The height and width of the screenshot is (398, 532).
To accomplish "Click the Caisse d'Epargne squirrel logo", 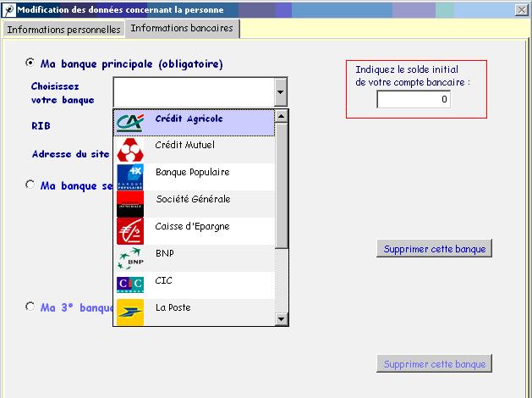I will click(130, 231).
